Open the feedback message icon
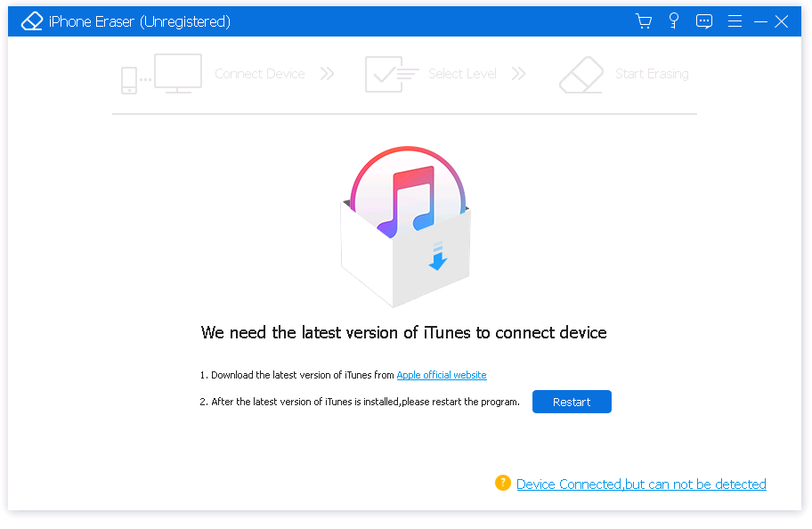Screen dimensions: 812x529 (x=704, y=20)
